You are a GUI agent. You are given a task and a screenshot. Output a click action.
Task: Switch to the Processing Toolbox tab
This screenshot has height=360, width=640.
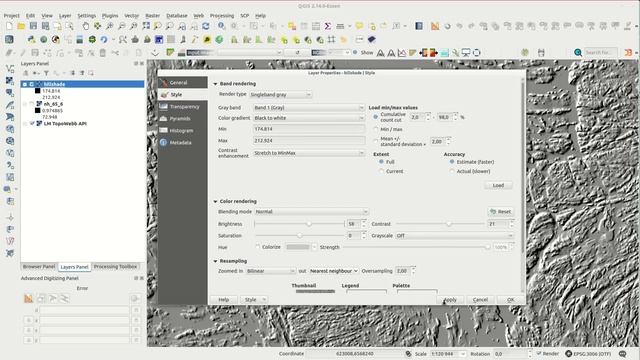pos(116,267)
